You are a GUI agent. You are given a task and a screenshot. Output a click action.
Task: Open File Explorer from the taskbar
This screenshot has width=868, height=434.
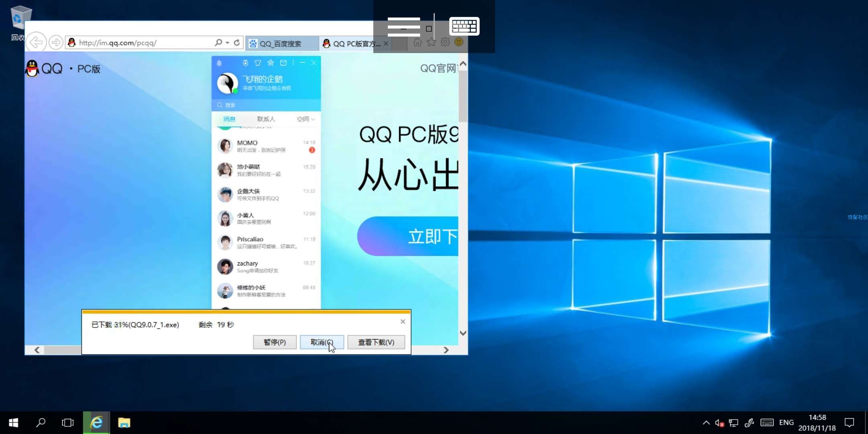pyautogui.click(x=124, y=423)
